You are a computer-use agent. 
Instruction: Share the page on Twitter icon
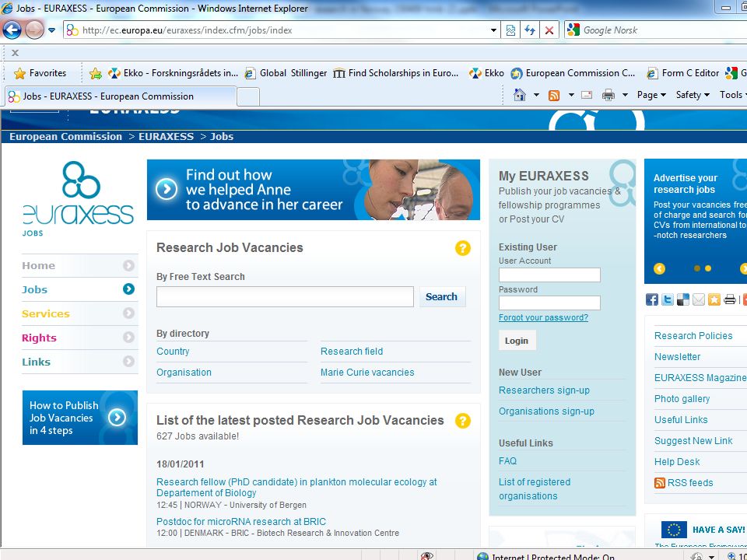point(668,299)
